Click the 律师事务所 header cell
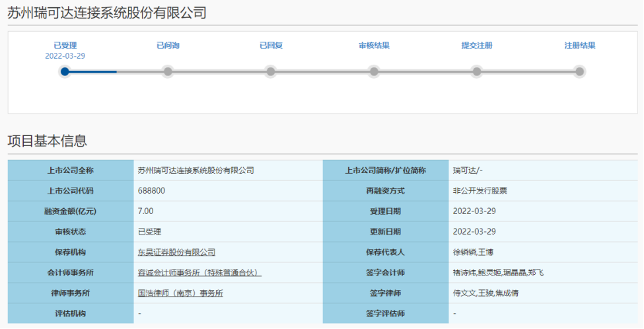Screen dimensions: 644x329 [71, 293]
